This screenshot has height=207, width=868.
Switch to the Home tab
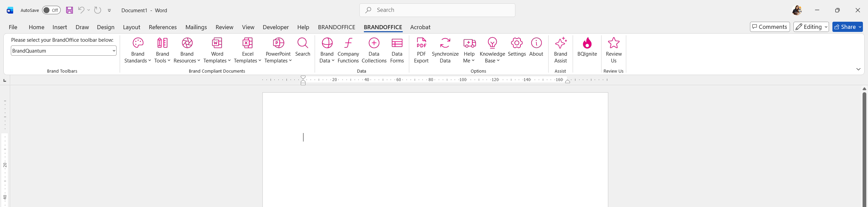coord(37,27)
